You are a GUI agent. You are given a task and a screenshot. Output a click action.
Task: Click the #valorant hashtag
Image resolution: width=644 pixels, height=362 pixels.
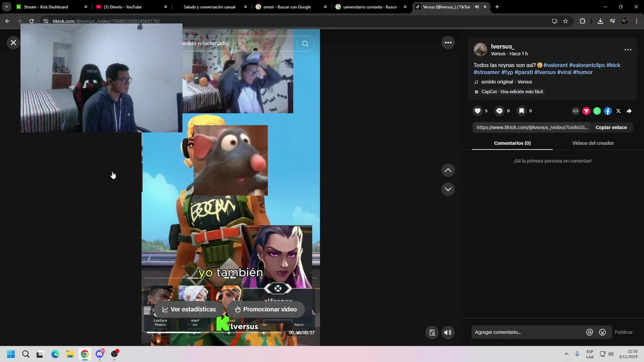pos(555,65)
